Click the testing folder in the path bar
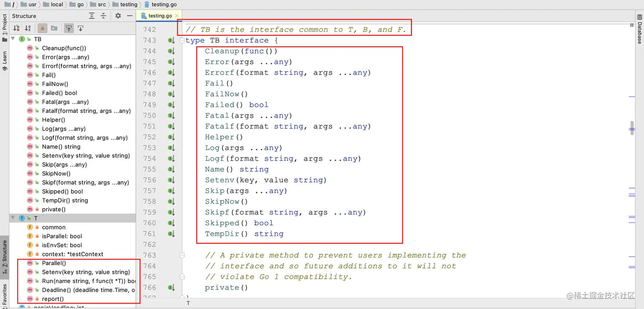 coord(125,4)
